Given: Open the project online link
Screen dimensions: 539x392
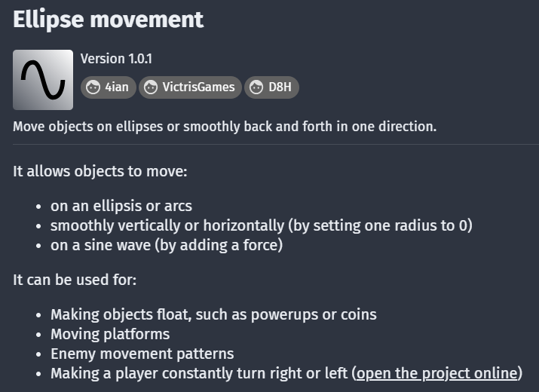Looking at the screenshot, I should click(x=436, y=373).
